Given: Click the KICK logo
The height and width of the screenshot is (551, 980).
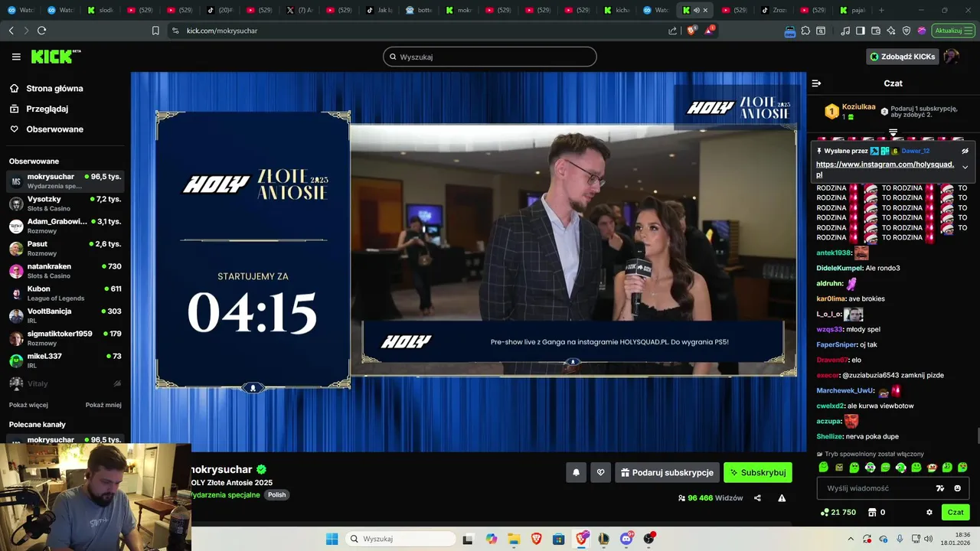Looking at the screenshot, I should pos(55,57).
